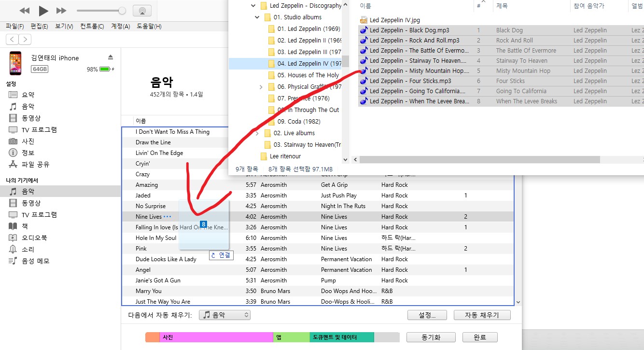Select the song I Don't Want To Miss A Thing
This screenshot has height=350, width=644.
pos(172,132)
